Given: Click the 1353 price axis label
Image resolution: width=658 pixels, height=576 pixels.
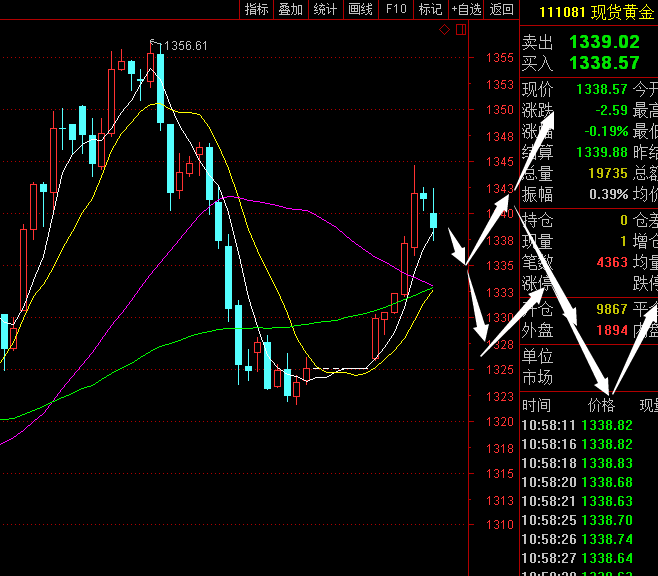Looking at the screenshot, I should click(500, 85).
